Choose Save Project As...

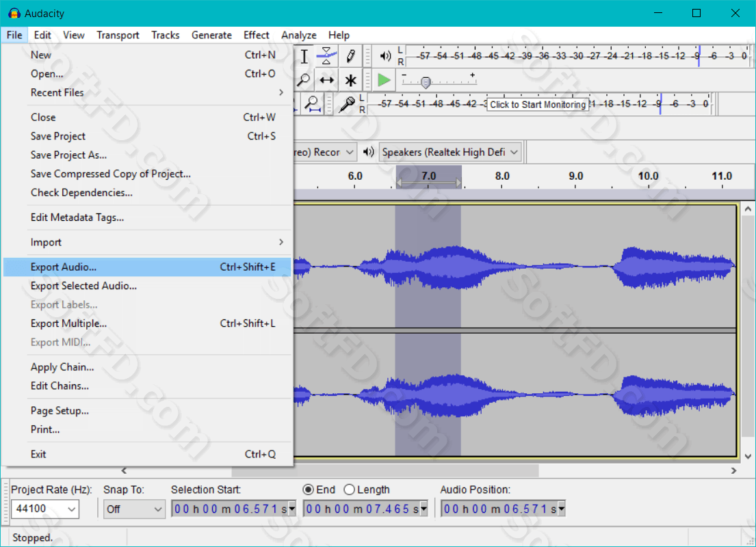[x=147, y=155]
